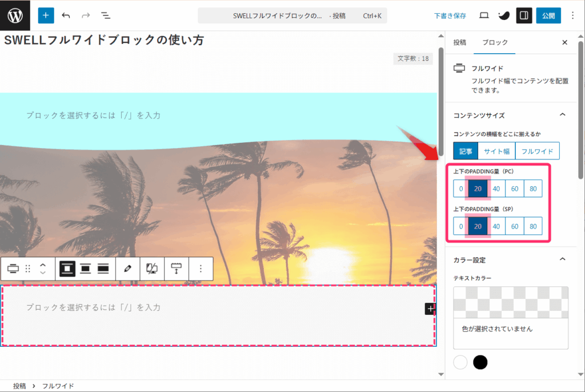Select 記事 content width

coord(466,151)
